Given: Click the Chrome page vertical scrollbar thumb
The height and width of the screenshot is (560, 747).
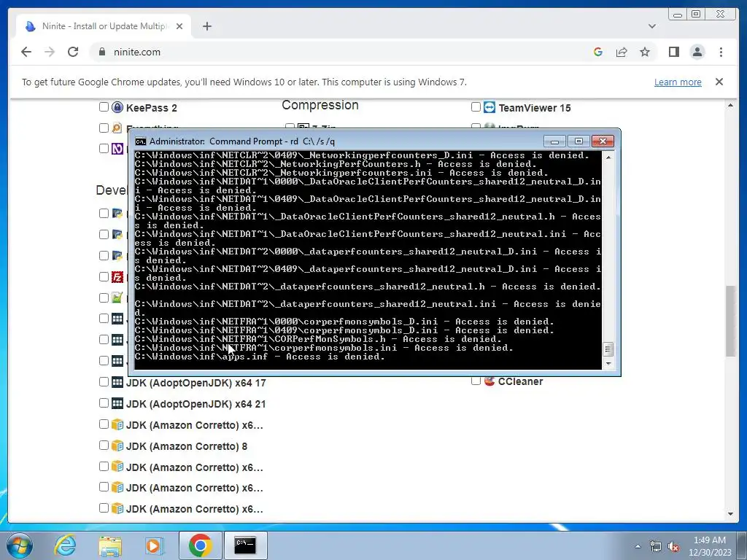Looking at the screenshot, I should (730, 321).
